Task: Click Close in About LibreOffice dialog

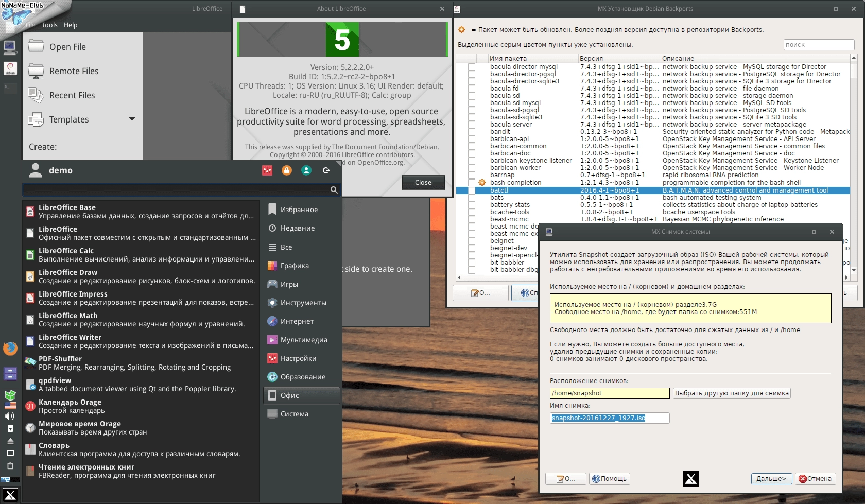Action: pos(423,183)
